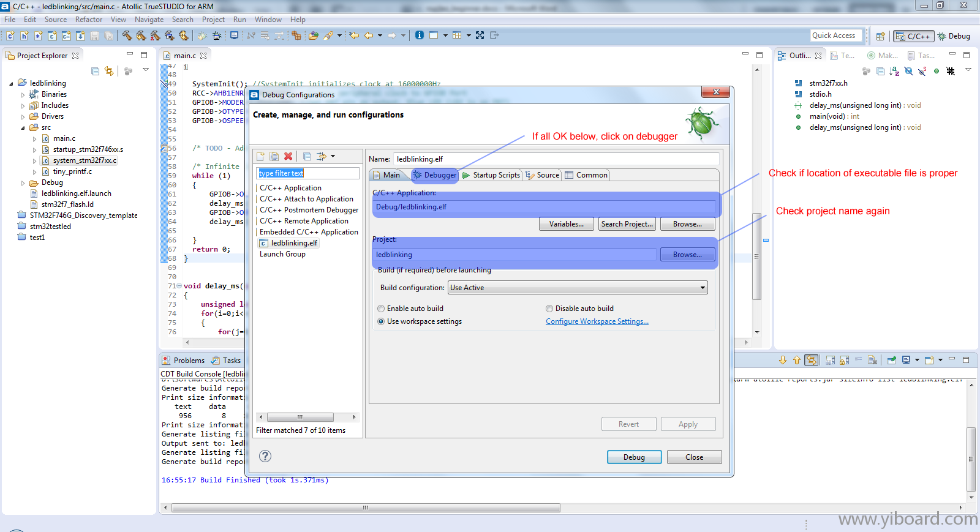This screenshot has width=980, height=532.
Task: Choose the Use workspace settings option
Action: 381,321
